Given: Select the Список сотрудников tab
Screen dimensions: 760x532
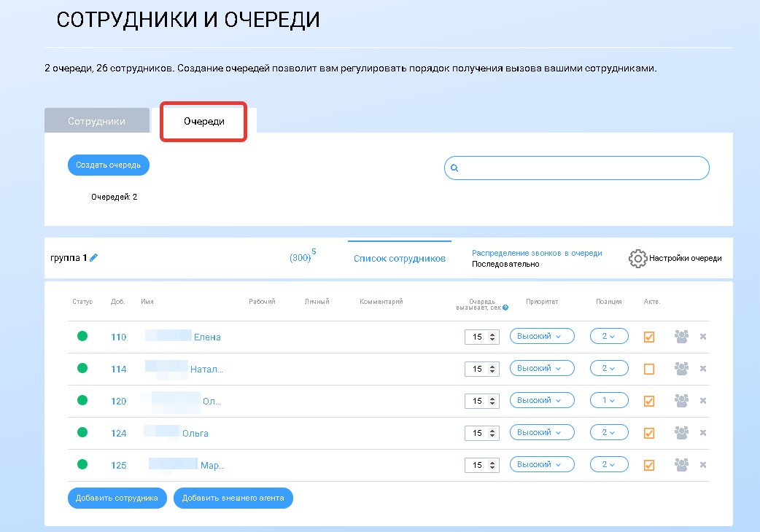Looking at the screenshot, I should pos(399,258).
